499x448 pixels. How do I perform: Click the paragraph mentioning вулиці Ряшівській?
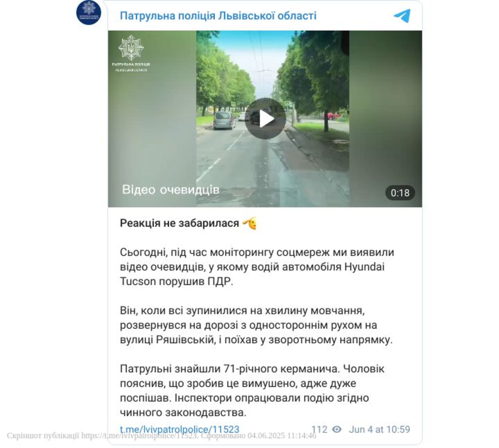click(x=256, y=325)
